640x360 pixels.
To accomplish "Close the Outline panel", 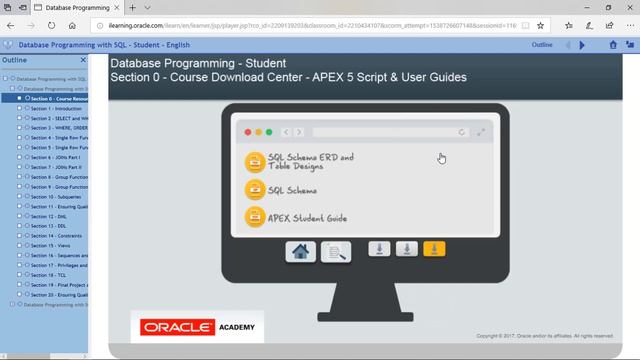I will (83, 60).
